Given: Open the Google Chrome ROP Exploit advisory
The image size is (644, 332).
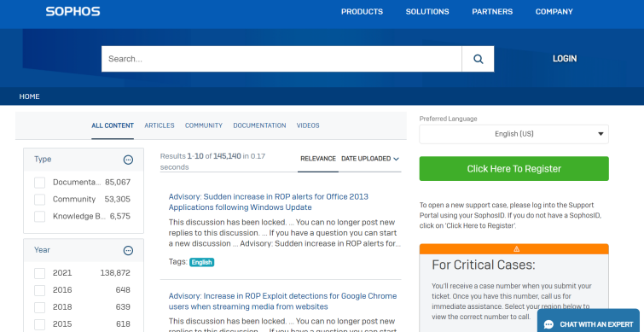Looking at the screenshot, I should [x=282, y=301].
